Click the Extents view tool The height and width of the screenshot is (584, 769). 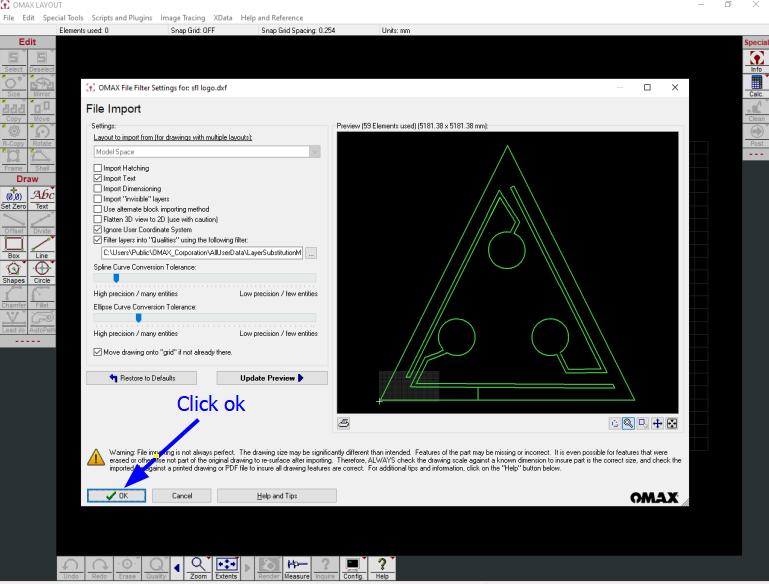coord(226,569)
